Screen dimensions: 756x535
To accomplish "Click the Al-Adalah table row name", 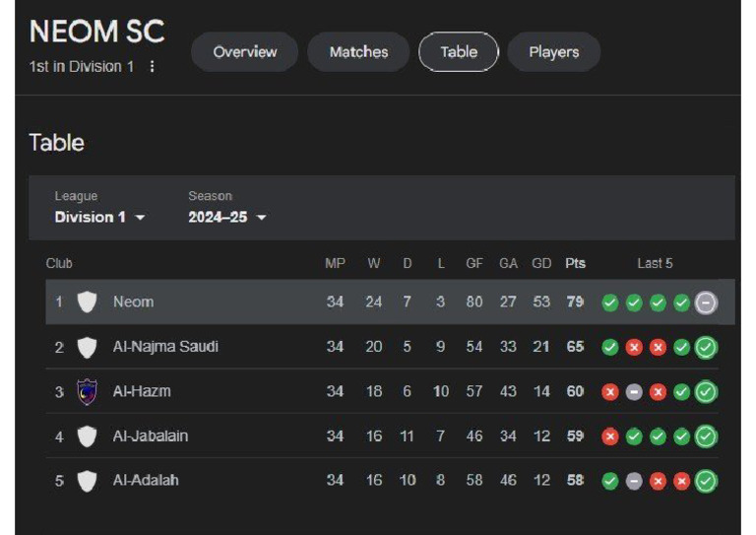I will point(146,481).
